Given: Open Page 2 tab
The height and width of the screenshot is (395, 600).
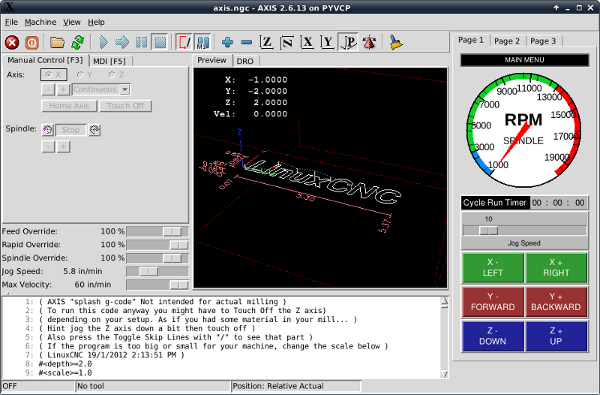Looking at the screenshot, I should [x=507, y=41].
